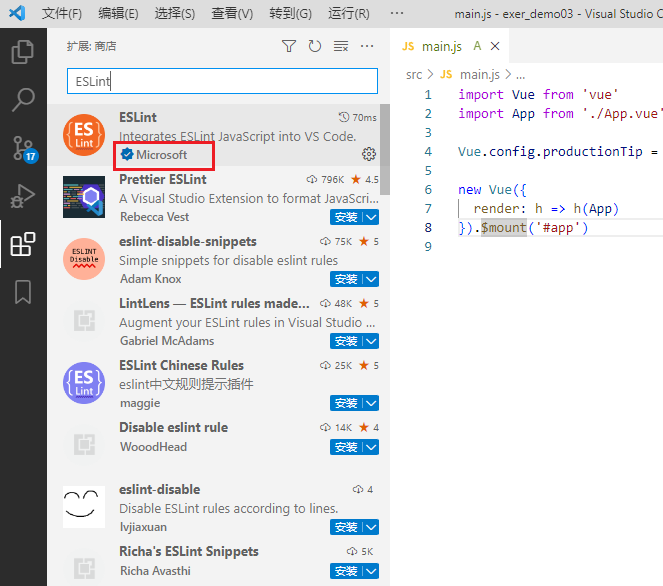
Task: Click the eslint-disable-snippets extension icon
Action: [x=84, y=259]
